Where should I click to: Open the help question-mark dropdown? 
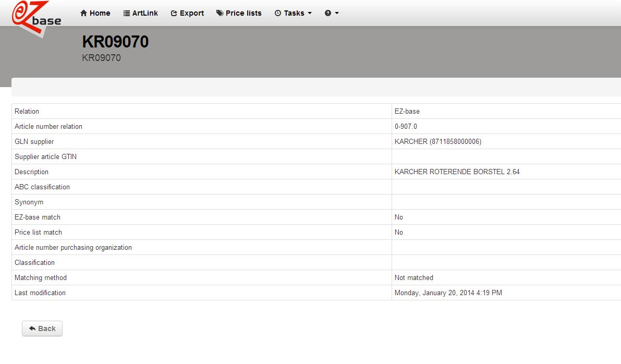(332, 13)
